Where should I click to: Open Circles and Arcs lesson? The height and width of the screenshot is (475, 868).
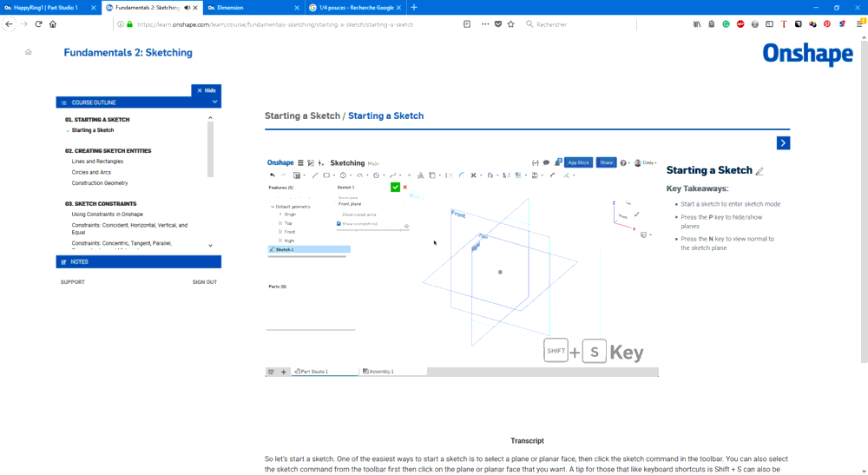[91, 172]
